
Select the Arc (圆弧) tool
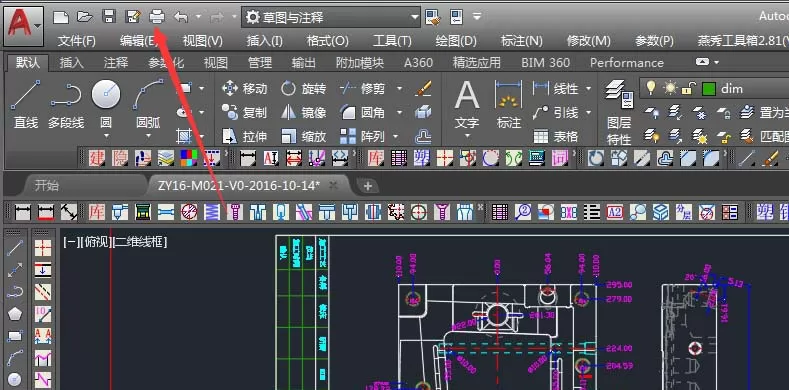[148, 104]
